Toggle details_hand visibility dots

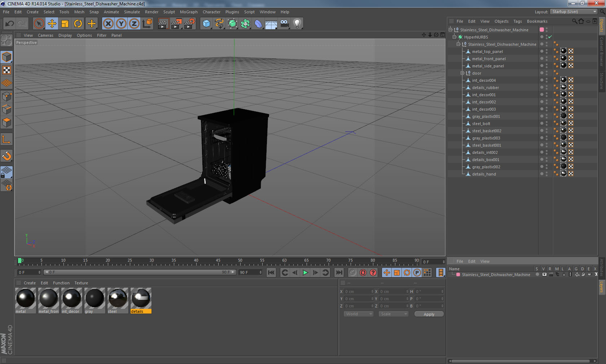546,174
